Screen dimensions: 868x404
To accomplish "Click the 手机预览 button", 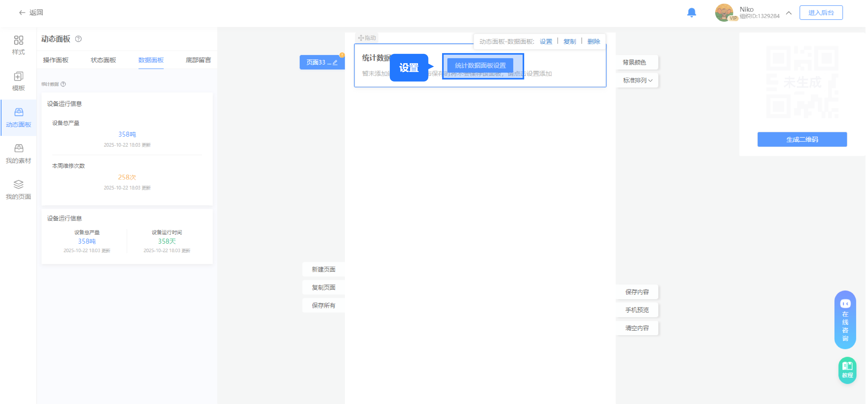I will [x=637, y=310].
